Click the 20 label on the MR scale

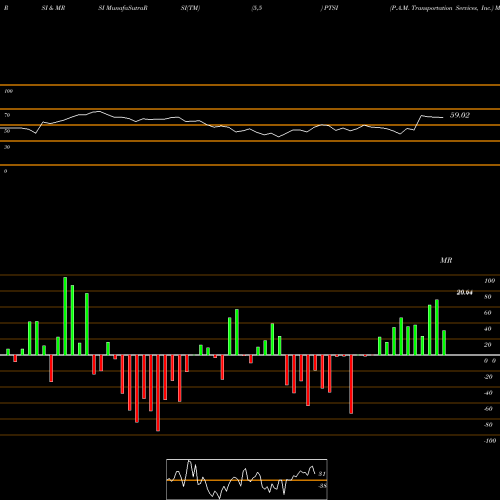488,345
